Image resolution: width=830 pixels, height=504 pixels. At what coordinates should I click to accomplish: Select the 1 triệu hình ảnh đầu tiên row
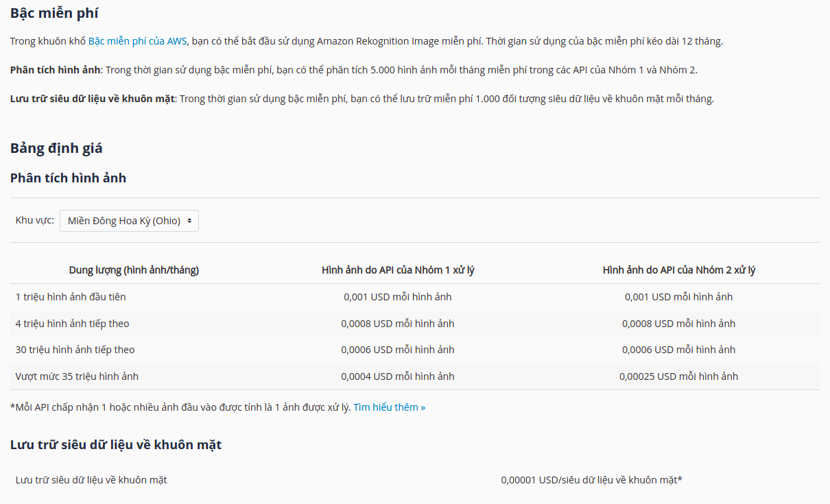71,297
